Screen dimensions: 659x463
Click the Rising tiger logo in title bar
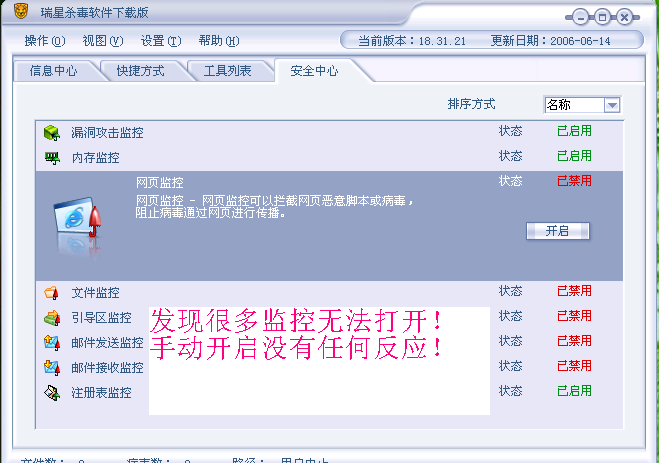pyautogui.click(x=21, y=11)
